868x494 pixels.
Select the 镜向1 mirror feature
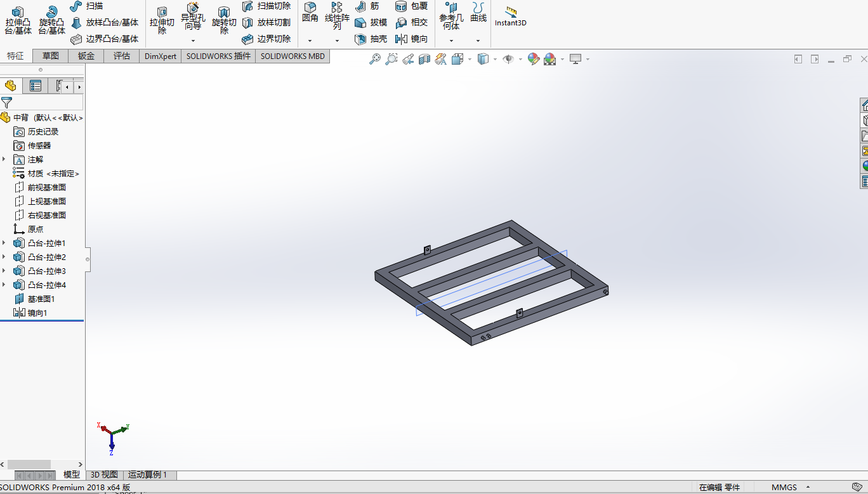[30, 313]
